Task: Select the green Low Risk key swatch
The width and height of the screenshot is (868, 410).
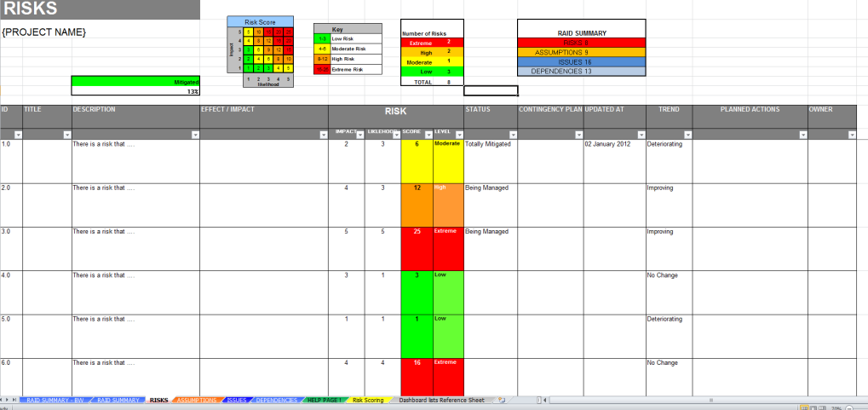Action: [x=322, y=39]
